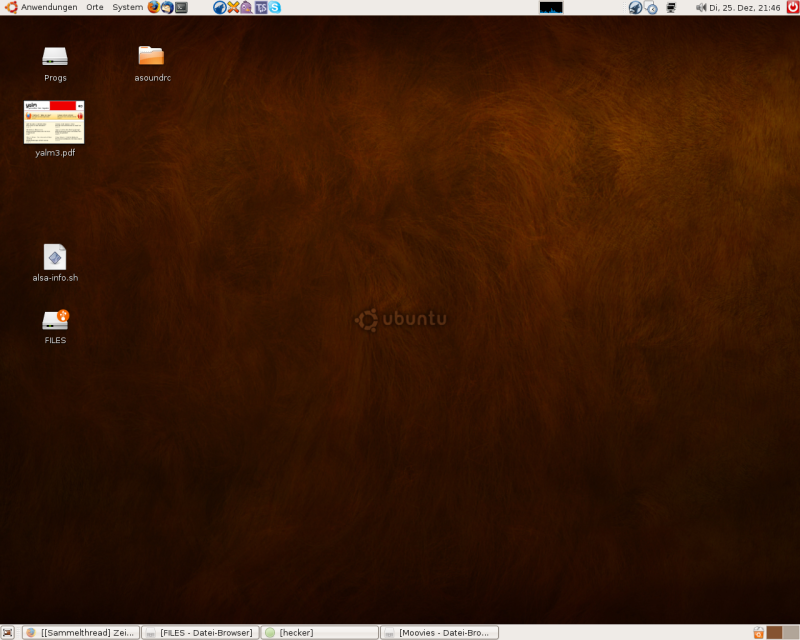This screenshot has height=640, width=800.
Task: Launch TeamSpeak from the panel
Action: (x=261, y=7)
